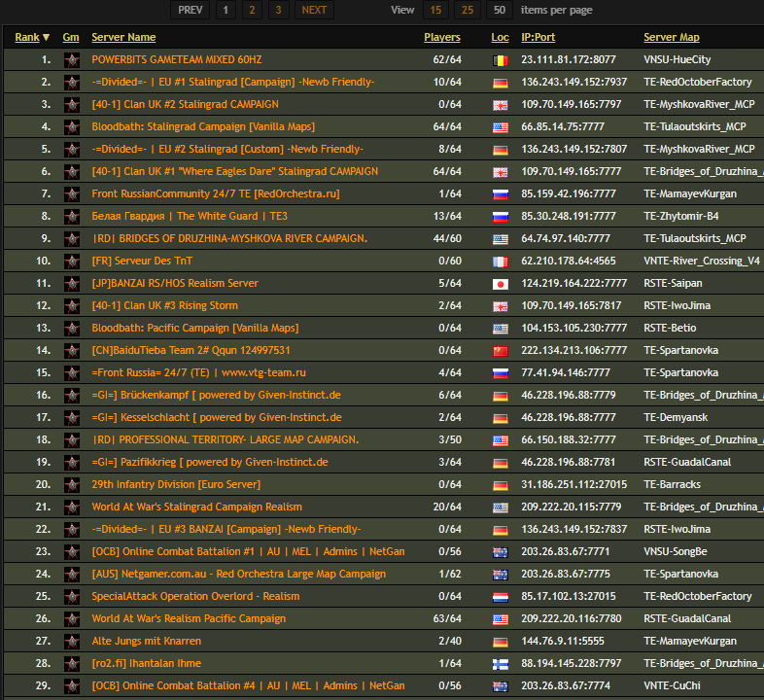Sort table by Rank column
This screenshot has width=764, height=700.
click(32, 37)
